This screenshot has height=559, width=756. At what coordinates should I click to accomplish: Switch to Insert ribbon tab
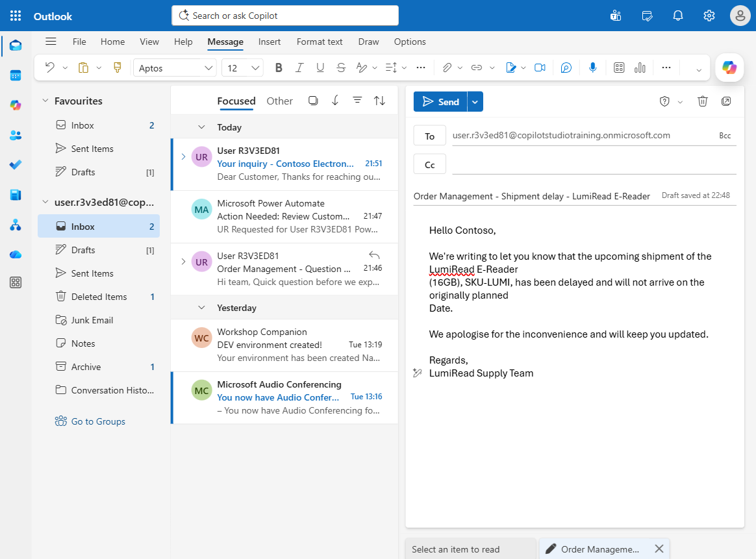269,42
